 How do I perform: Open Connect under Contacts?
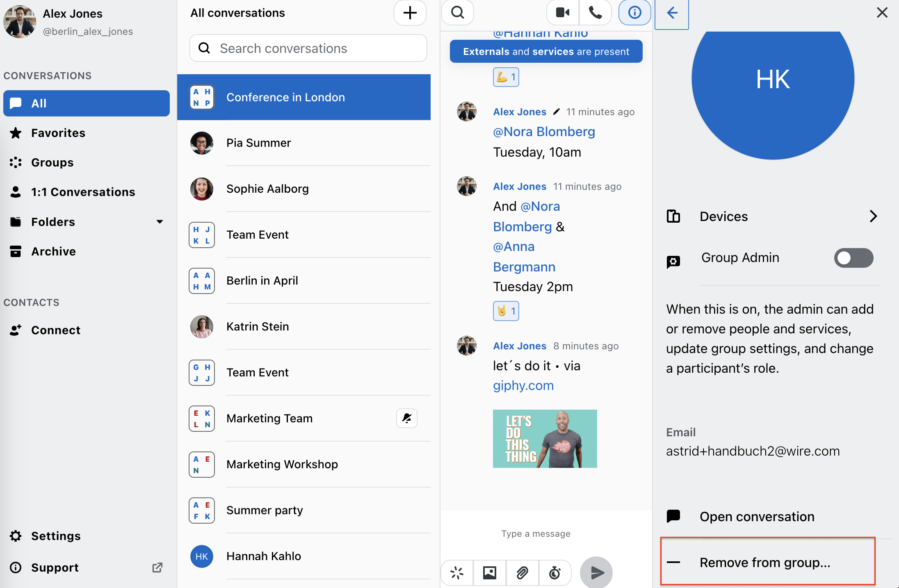click(87, 330)
